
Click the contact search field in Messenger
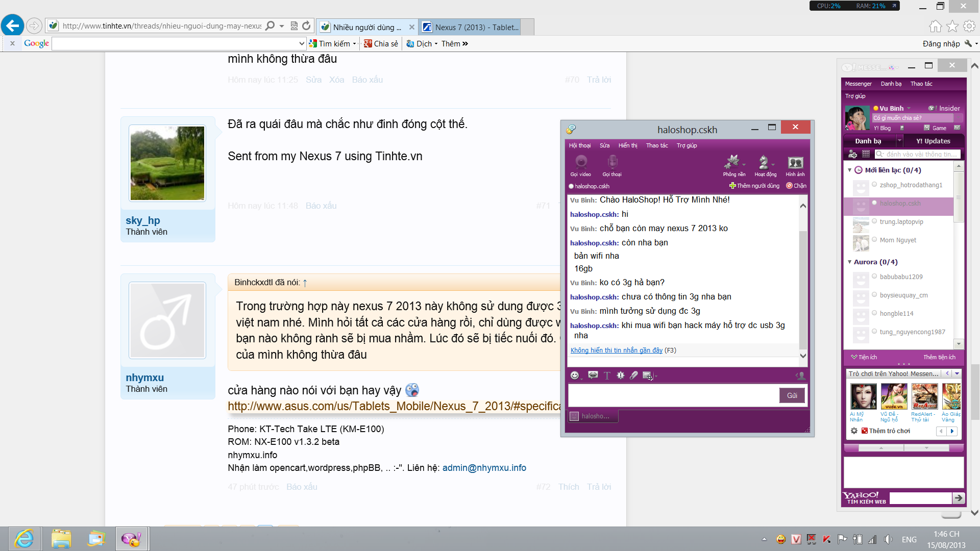918,154
